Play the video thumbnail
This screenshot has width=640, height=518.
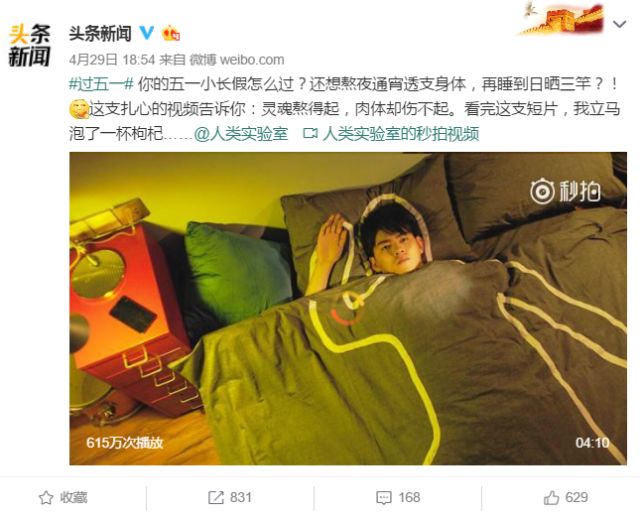coord(348,309)
